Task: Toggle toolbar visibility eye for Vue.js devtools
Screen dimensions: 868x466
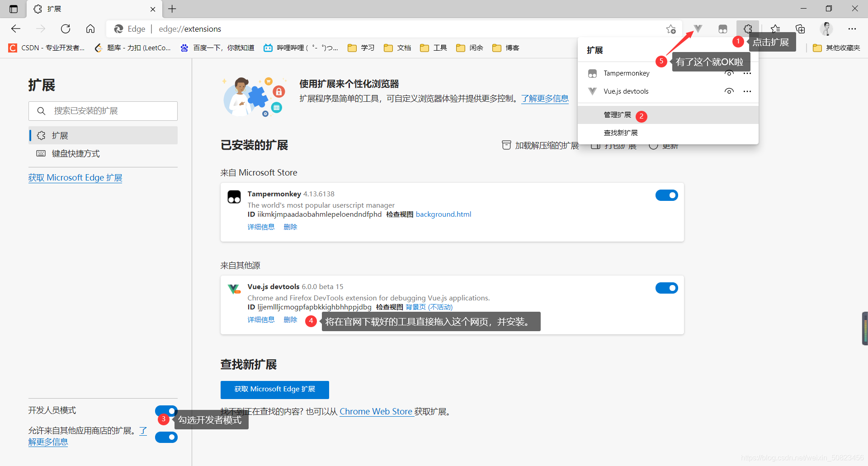Action: pos(729,91)
